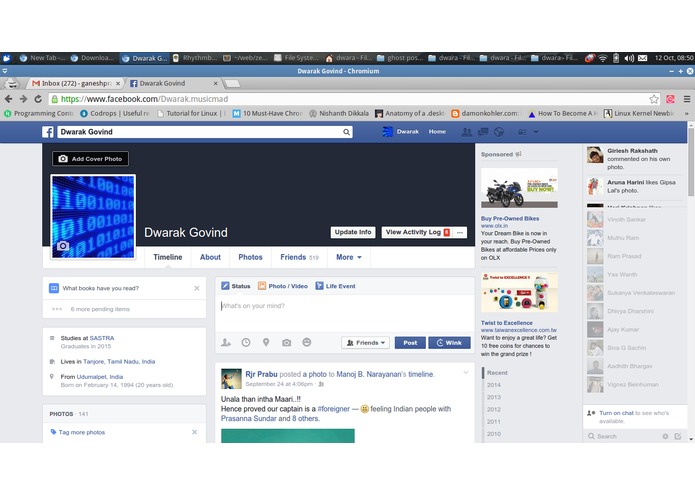Jump to 2013 in the timeline navigator
Viewport: 695px width, 494px height.
[494, 397]
